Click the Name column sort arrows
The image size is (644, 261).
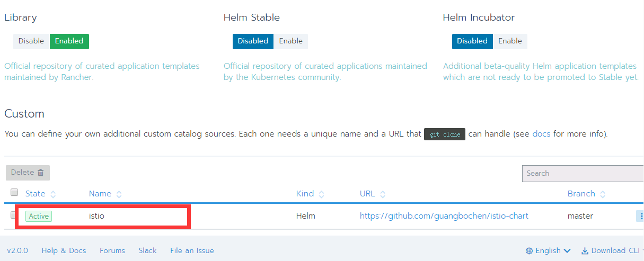coord(119,194)
